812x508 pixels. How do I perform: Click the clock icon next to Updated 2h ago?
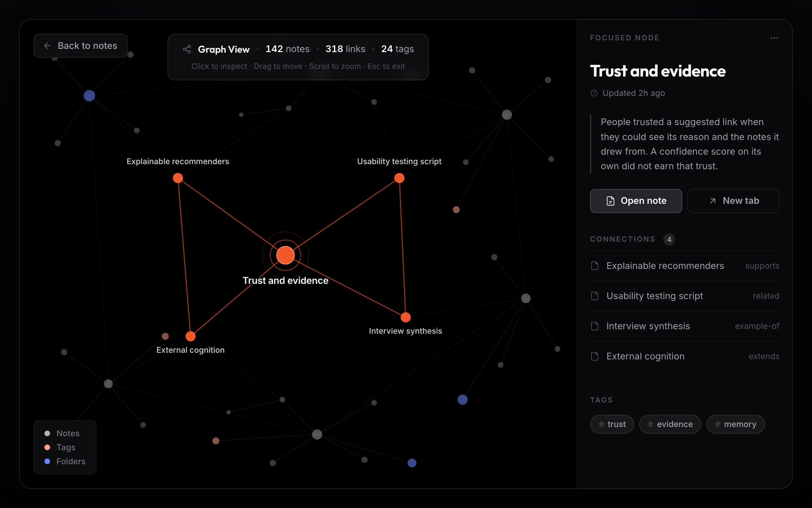point(594,93)
